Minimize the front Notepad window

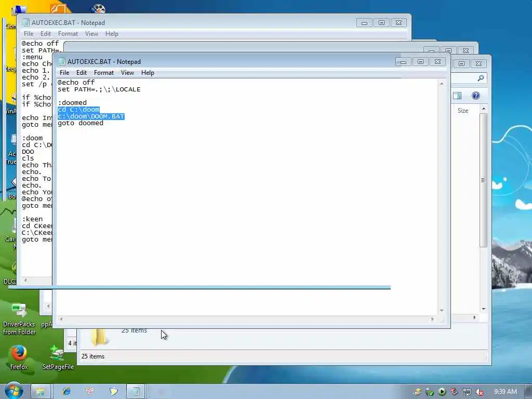point(403,62)
